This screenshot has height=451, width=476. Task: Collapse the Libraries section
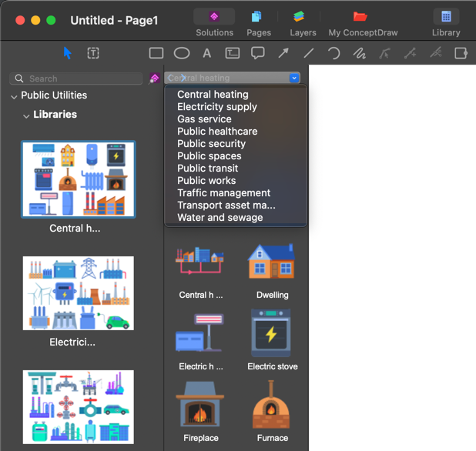(26, 116)
